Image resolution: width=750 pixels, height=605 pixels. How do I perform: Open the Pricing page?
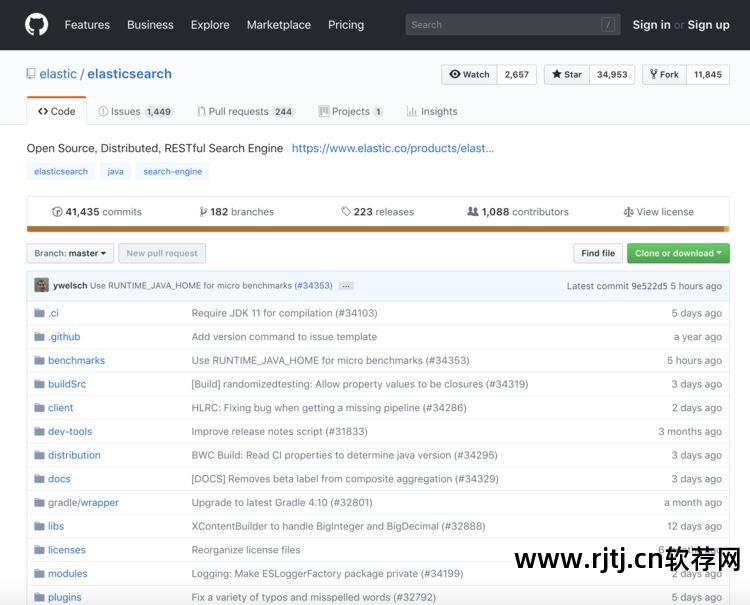point(346,25)
